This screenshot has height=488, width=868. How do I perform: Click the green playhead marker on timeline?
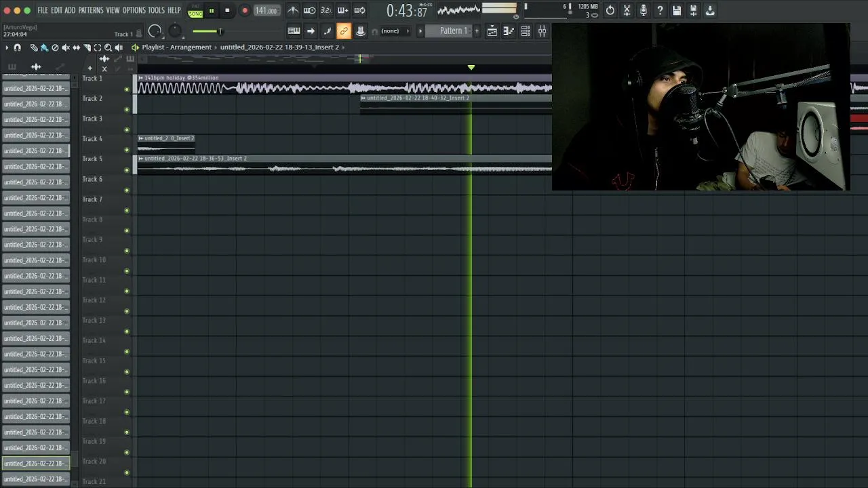pyautogui.click(x=471, y=68)
